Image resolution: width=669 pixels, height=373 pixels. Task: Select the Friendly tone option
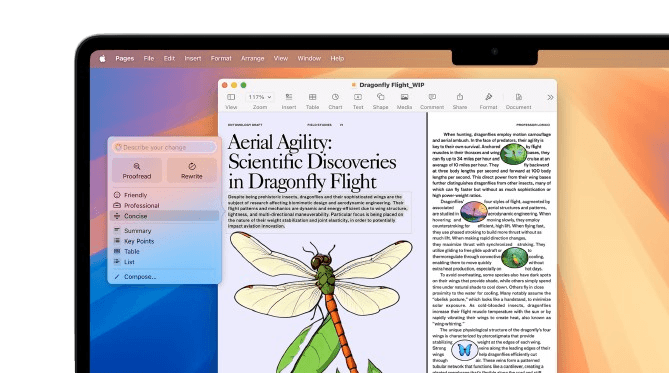tap(165, 195)
